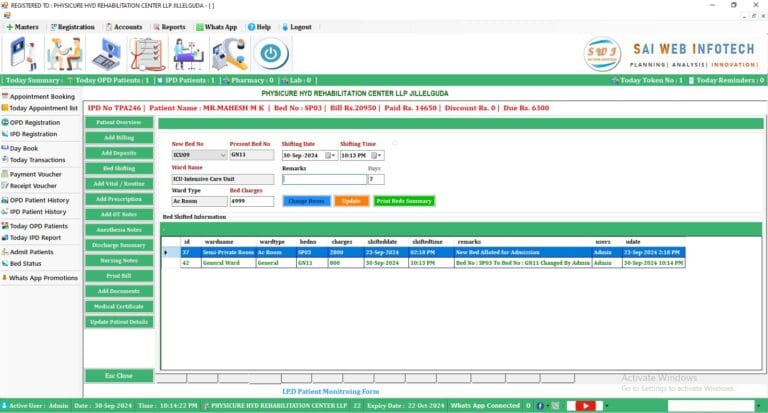Viewport: 768px width, 413px height.
Task: Open the dropdown arrow beside the YouTube icon
Action: [x=606, y=406]
